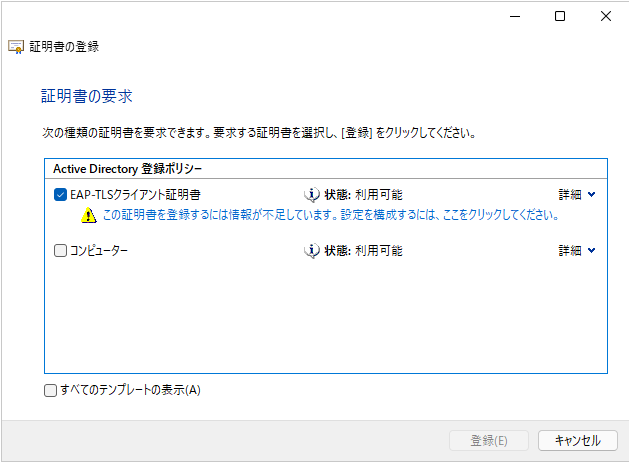Maximize the 証明書の登録 window
The width and height of the screenshot is (629, 467).
(560, 16)
